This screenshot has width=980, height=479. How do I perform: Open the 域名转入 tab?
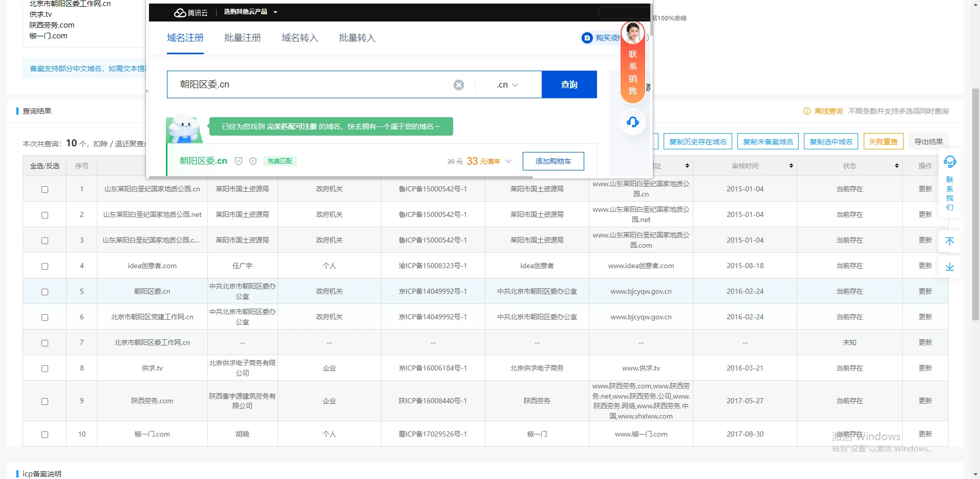click(300, 38)
